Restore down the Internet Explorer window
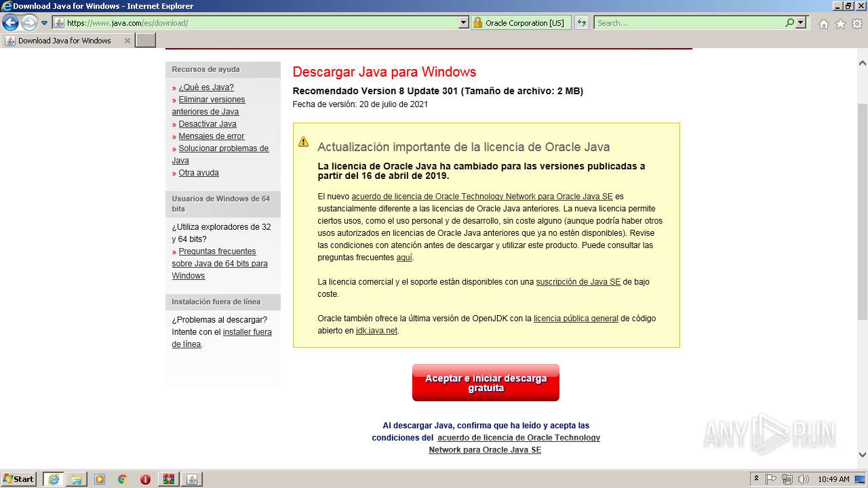 848,5
